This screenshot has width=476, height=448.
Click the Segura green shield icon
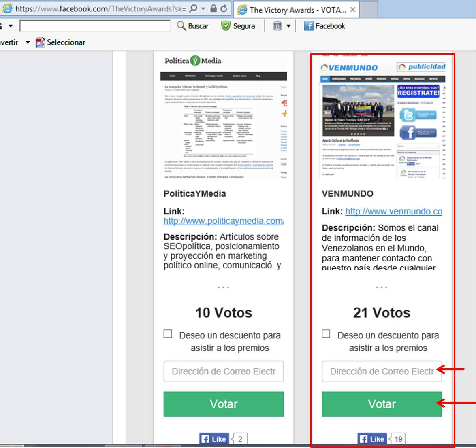(226, 26)
